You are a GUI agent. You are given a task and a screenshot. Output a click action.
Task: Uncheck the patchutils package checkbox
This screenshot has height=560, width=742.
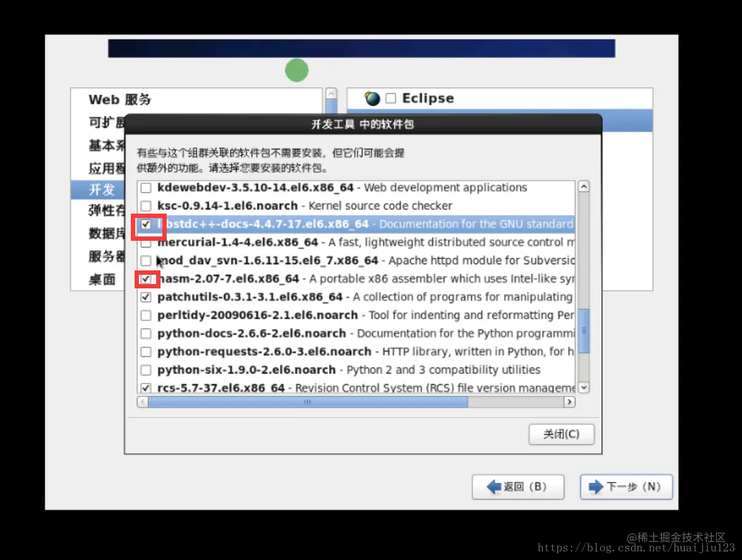click(x=146, y=297)
